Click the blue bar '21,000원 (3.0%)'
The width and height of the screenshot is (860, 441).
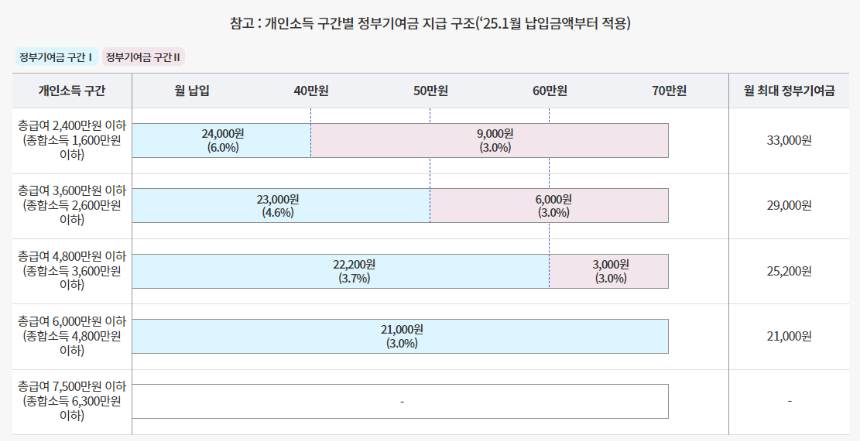point(400,336)
